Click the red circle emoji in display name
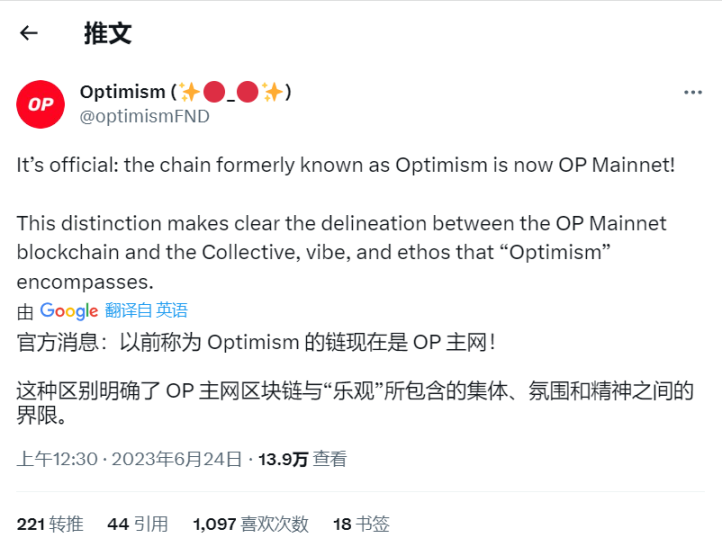The height and width of the screenshot is (538, 722). point(214,92)
